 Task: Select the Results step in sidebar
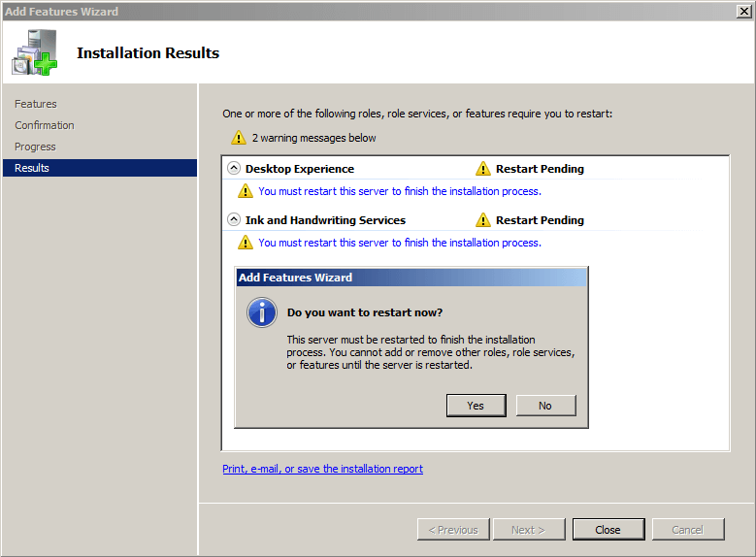click(32, 168)
